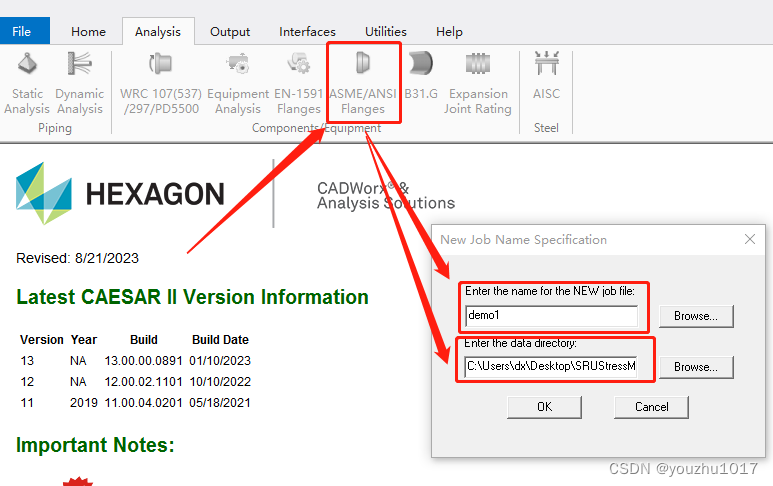The width and height of the screenshot is (773, 486).
Task: Switch to the Home ribbon tab
Action: point(88,32)
